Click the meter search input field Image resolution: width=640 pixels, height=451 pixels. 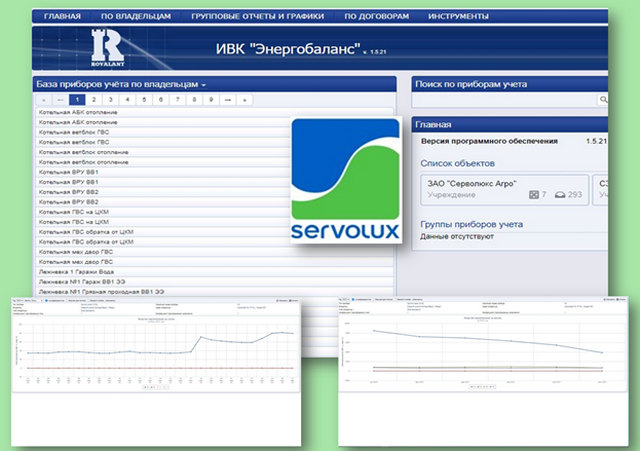point(504,100)
